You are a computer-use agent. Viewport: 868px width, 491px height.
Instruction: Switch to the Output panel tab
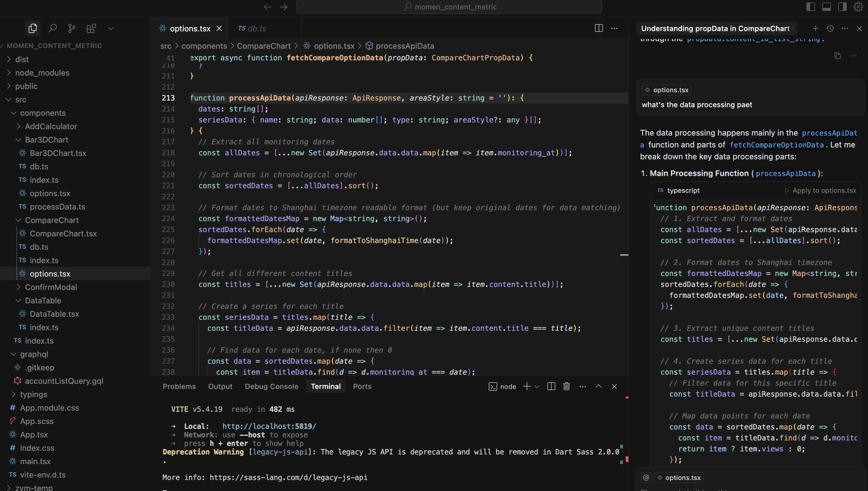tap(220, 387)
